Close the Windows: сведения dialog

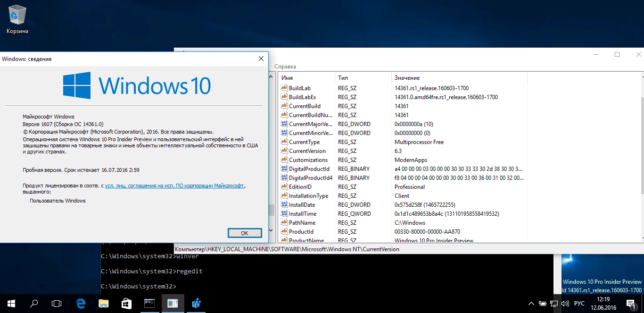tap(261, 59)
